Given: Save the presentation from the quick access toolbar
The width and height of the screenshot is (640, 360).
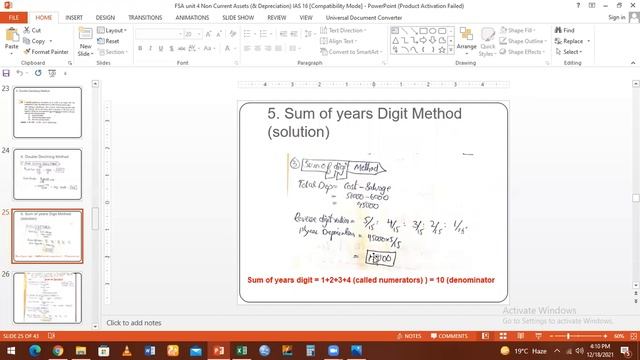Looking at the screenshot, I should (x=6, y=73).
